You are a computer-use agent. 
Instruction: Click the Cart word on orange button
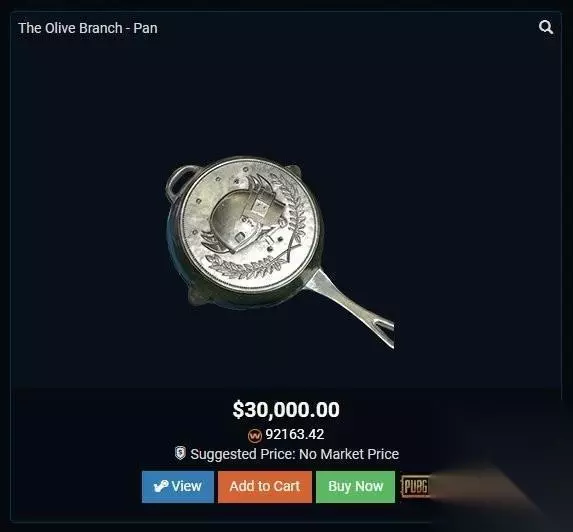[286, 486]
